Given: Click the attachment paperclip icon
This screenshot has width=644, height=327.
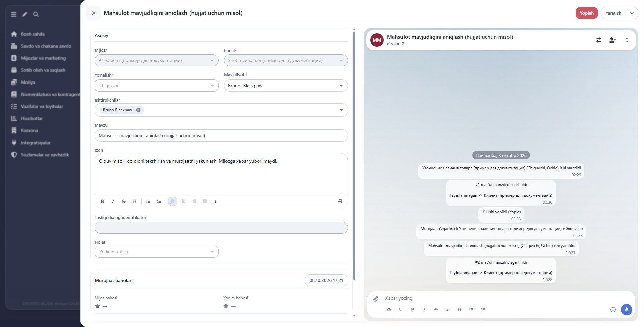Looking at the screenshot, I should coord(376,298).
